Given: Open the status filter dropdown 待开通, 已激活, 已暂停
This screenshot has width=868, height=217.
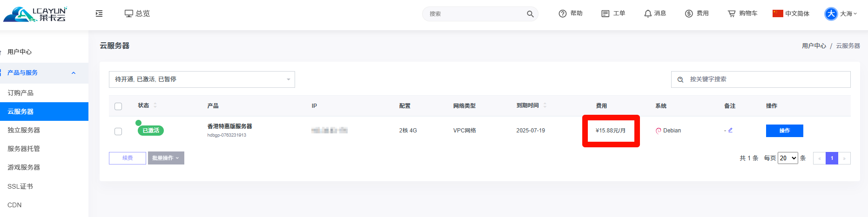Looking at the screenshot, I should pos(202,79).
